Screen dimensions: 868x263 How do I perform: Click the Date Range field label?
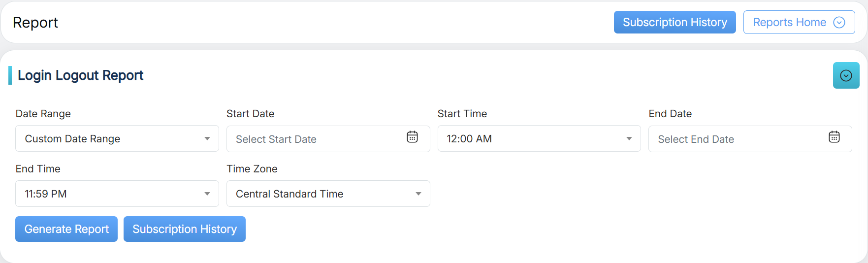coord(43,114)
